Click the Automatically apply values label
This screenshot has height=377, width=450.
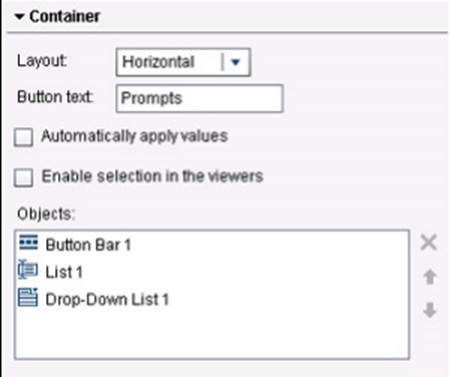134,136
